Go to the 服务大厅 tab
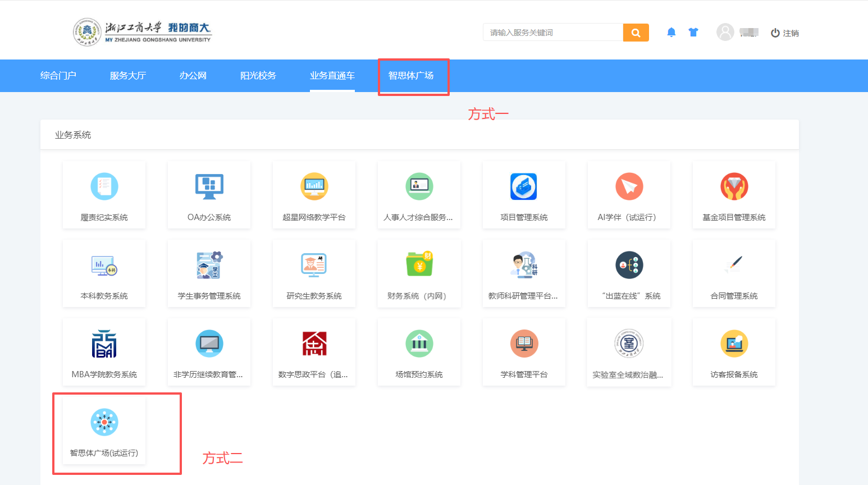The height and width of the screenshot is (485, 868). pyautogui.click(x=128, y=76)
